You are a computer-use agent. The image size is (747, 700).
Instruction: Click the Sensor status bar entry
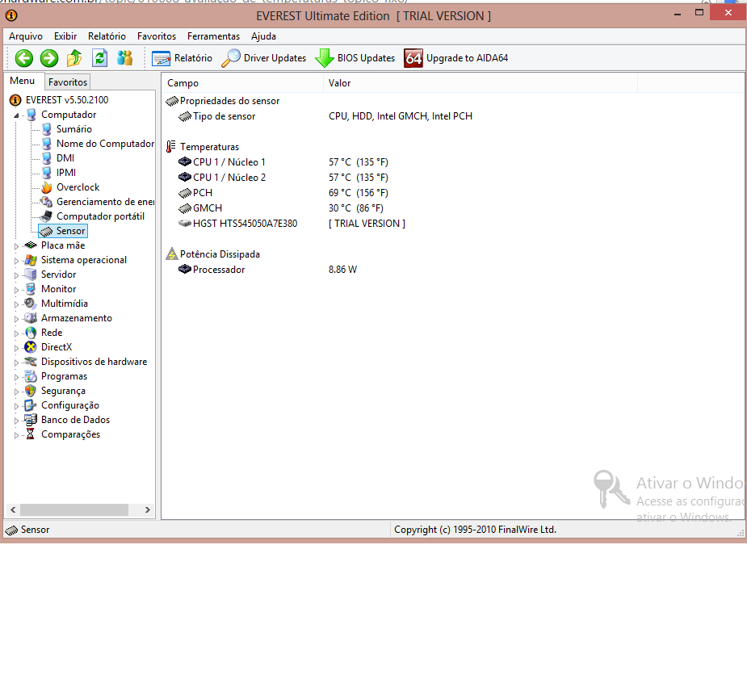(27, 530)
